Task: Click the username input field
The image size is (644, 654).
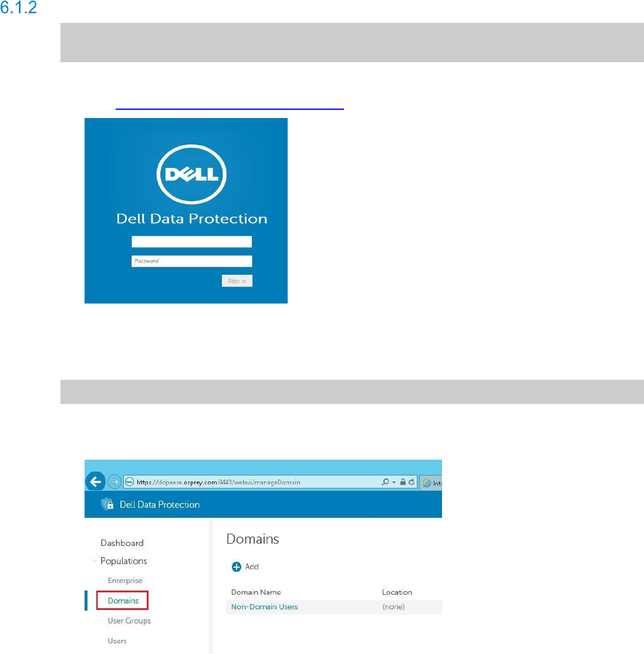Action: (x=191, y=241)
